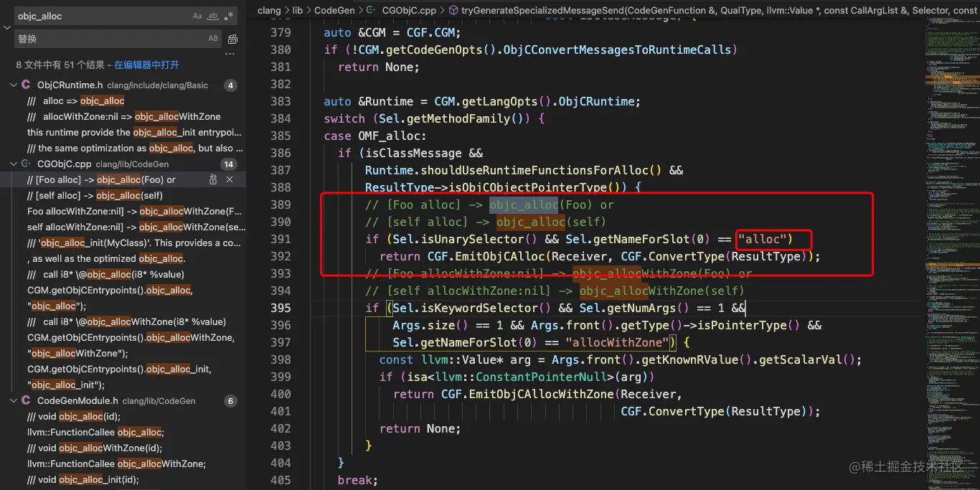Click 'clang' in the breadcrumb path
The height and width of the screenshot is (490, 980).
pos(269,10)
